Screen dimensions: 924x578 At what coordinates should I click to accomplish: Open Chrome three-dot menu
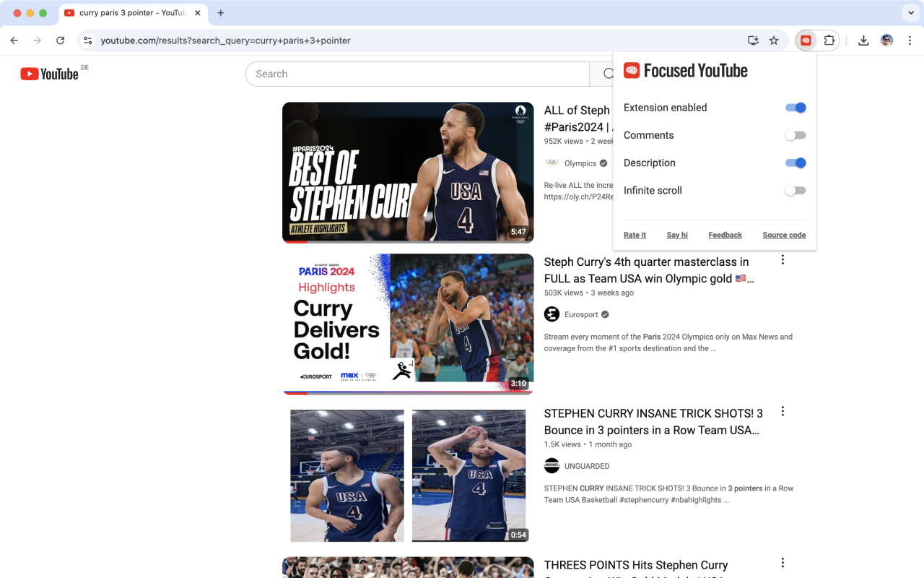tap(910, 40)
